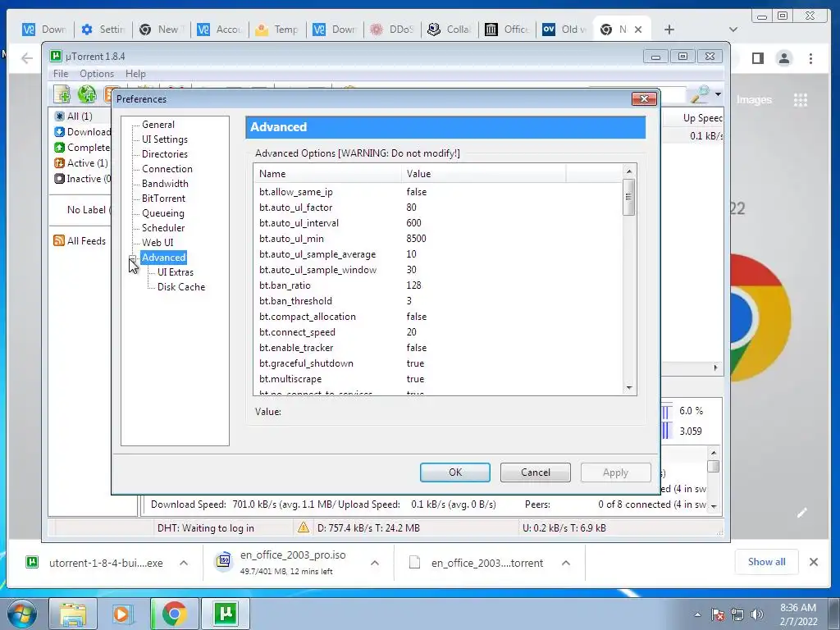This screenshot has width=840, height=630.
Task: Click scroll-down arrow of Advanced options list
Action: 629,388
